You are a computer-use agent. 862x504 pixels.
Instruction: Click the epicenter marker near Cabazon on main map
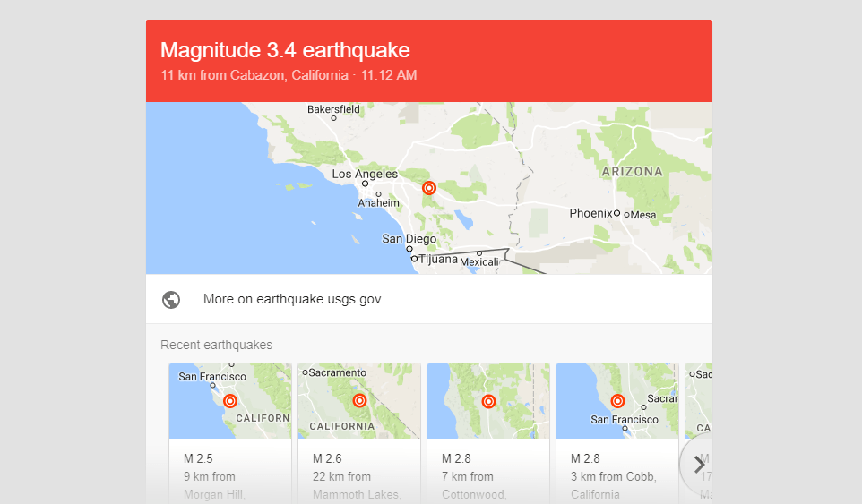429,188
